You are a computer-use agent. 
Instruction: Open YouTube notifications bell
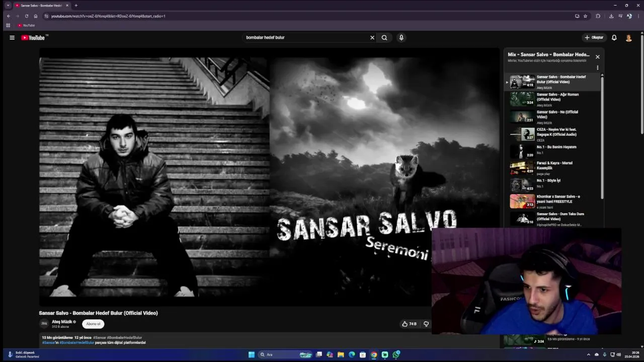(x=614, y=37)
